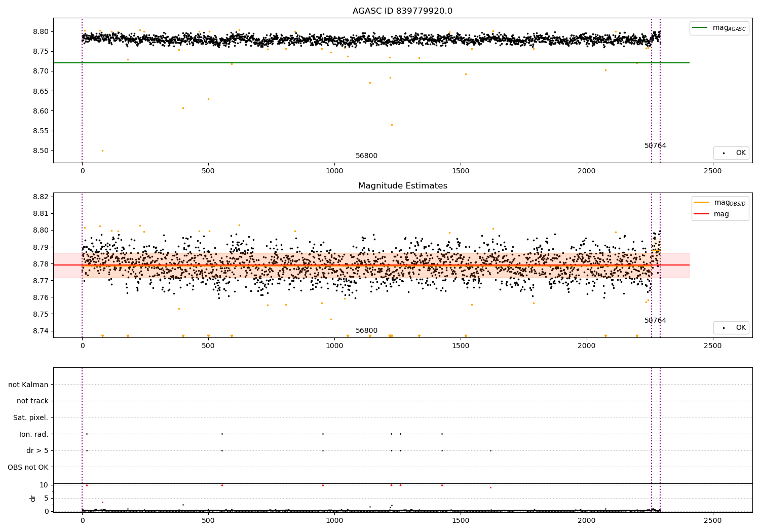The height and width of the screenshot is (532, 760).
Task: Select the 'Sat. pixel.' axis label
Action: (31, 417)
